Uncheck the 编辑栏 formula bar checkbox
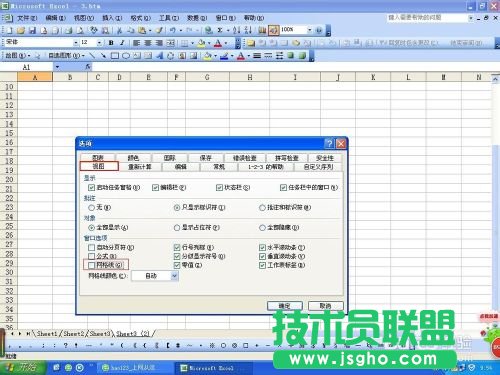The width and height of the screenshot is (500, 375). [155, 188]
